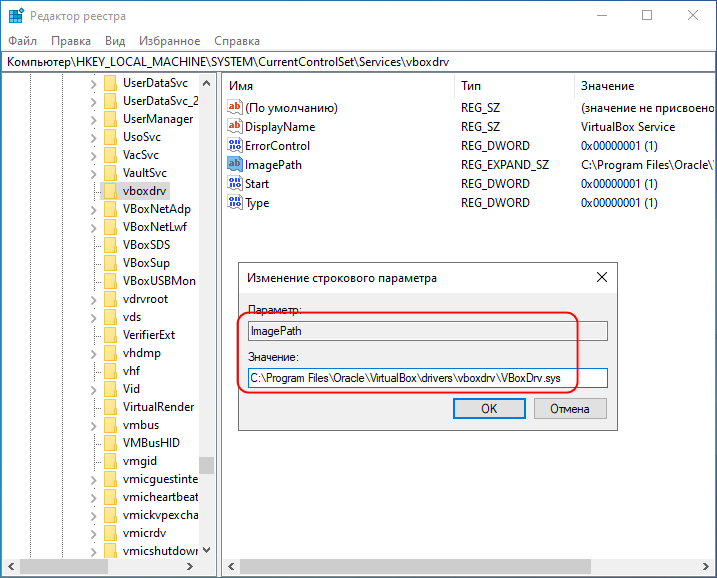
Task: Minimize the Registry Editor window
Action: point(602,16)
